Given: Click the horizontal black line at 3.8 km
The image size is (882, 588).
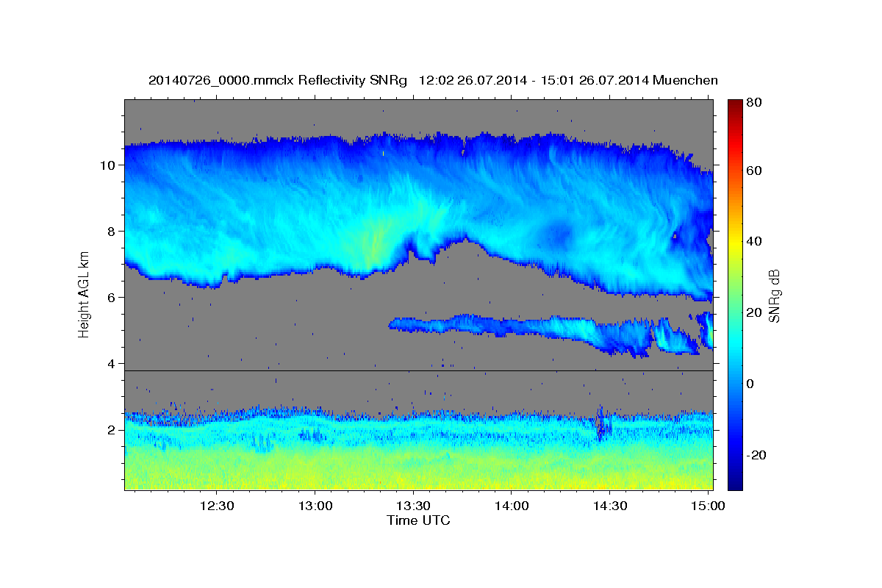Looking at the screenshot, I should (418, 370).
